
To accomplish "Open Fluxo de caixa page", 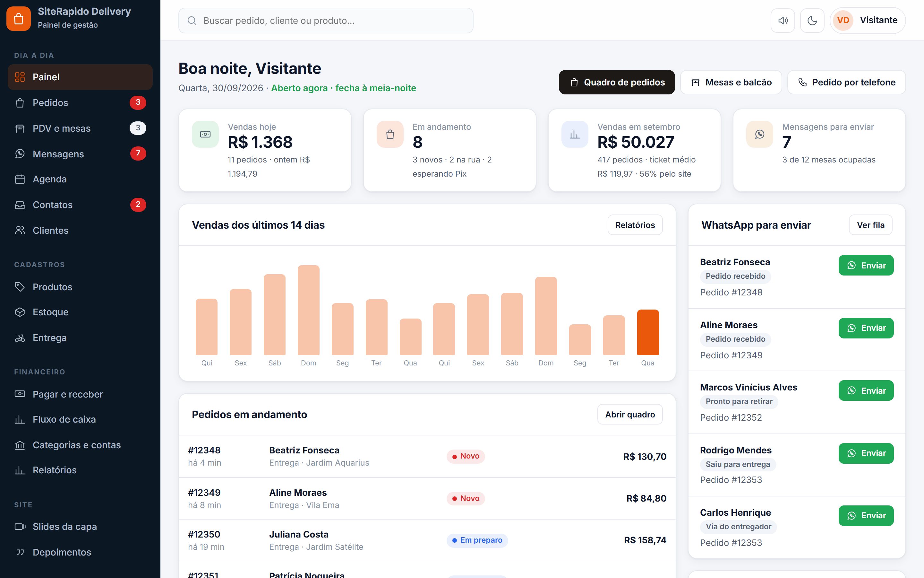I will (x=80, y=419).
